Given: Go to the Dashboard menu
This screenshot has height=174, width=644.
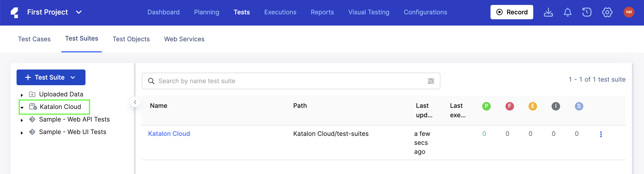Looking at the screenshot, I should [163, 12].
